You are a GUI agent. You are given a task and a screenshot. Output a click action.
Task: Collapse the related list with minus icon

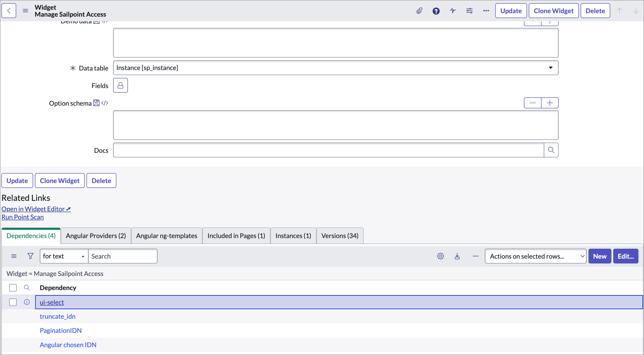476,256
